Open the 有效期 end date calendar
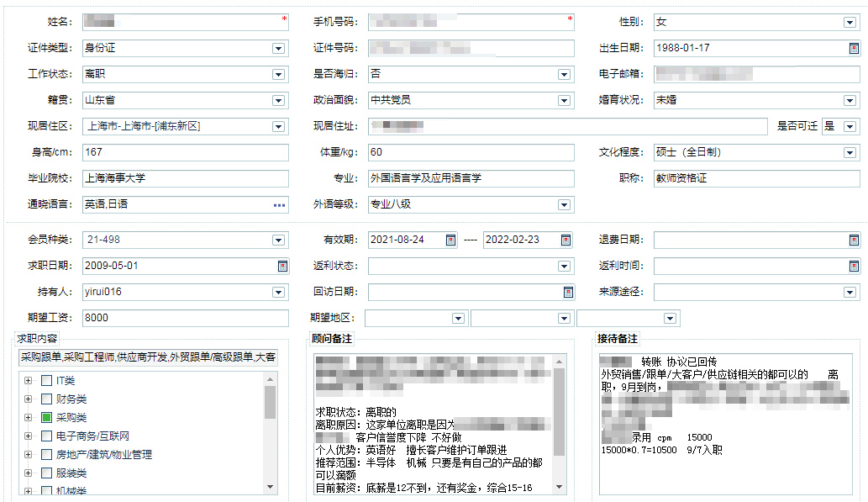Screen dimensions: 868x502 tap(566, 240)
